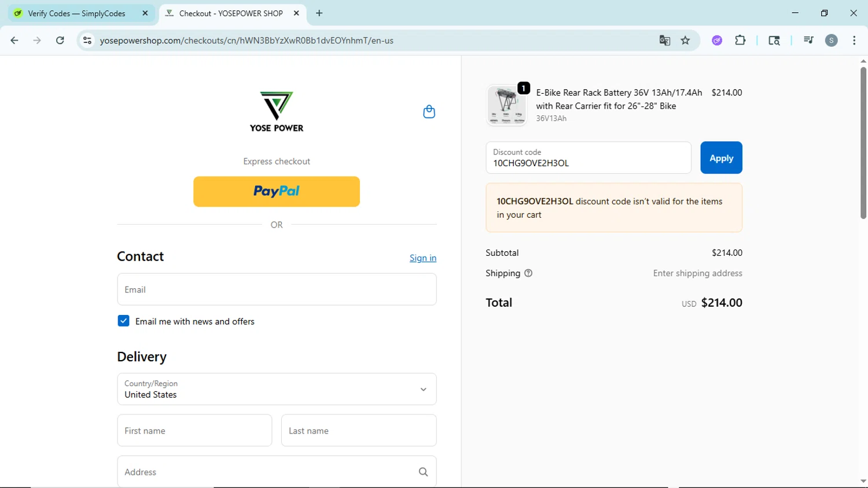Image resolution: width=868 pixels, height=488 pixels.
Task: Open the side panel search icon
Action: click(774, 41)
